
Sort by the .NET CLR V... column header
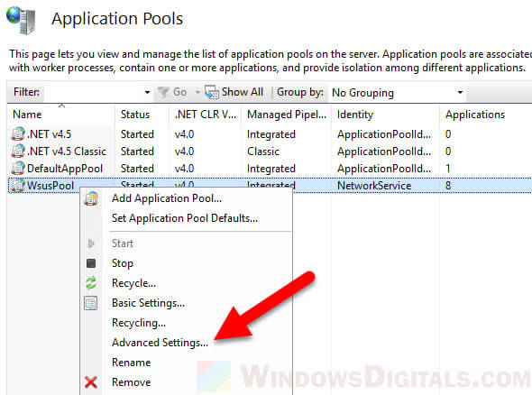pos(206,115)
